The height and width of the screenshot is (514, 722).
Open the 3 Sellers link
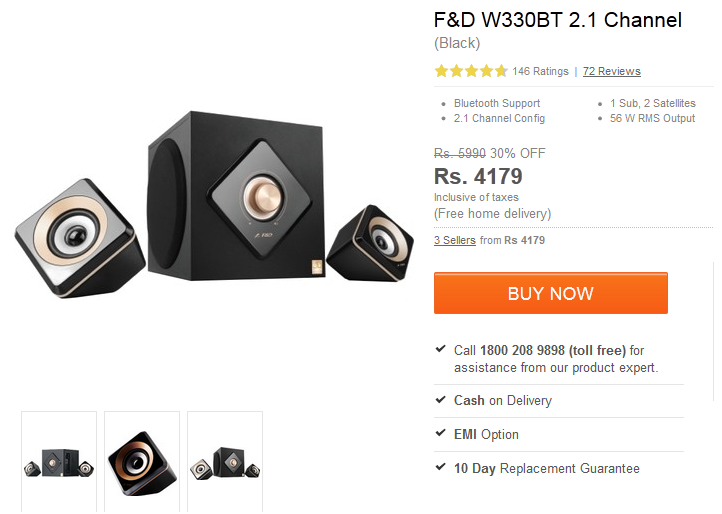[454, 240]
